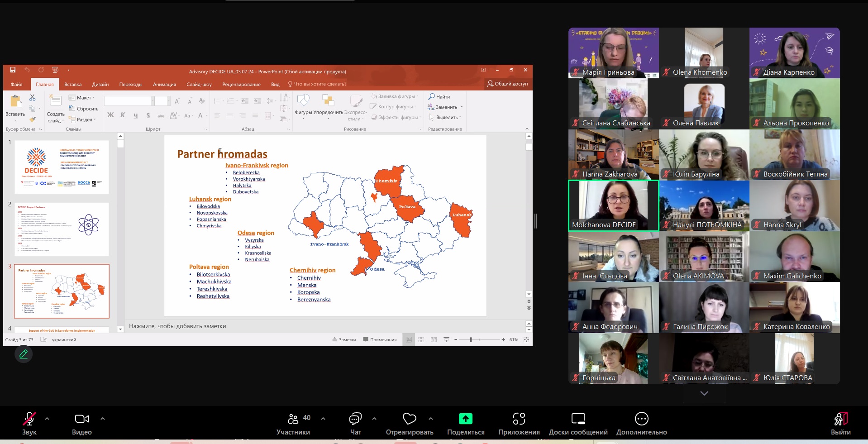
Task: Click the Arrange (Упорядочить) icon
Action: click(328, 100)
